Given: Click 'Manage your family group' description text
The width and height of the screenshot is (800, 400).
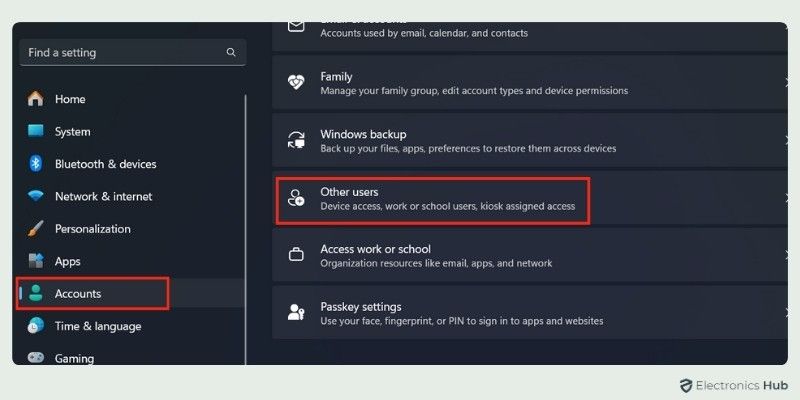Looking at the screenshot, I should 474,91.
